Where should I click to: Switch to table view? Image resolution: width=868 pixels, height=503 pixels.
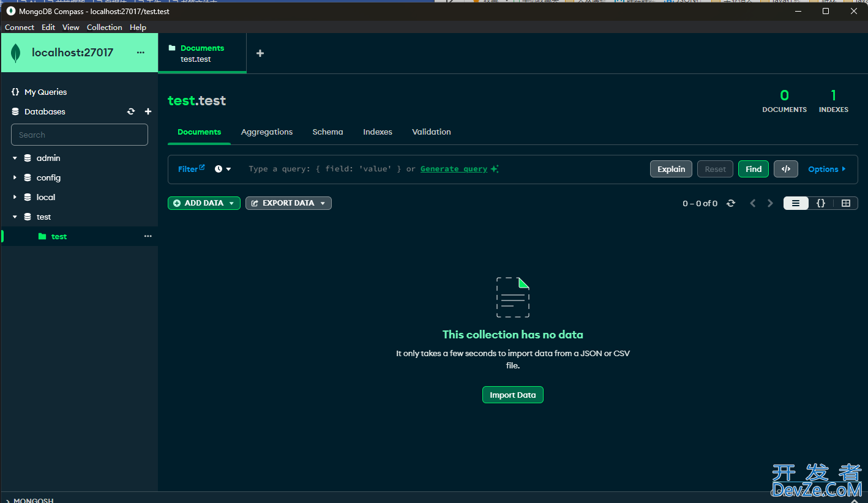point(846,203)
